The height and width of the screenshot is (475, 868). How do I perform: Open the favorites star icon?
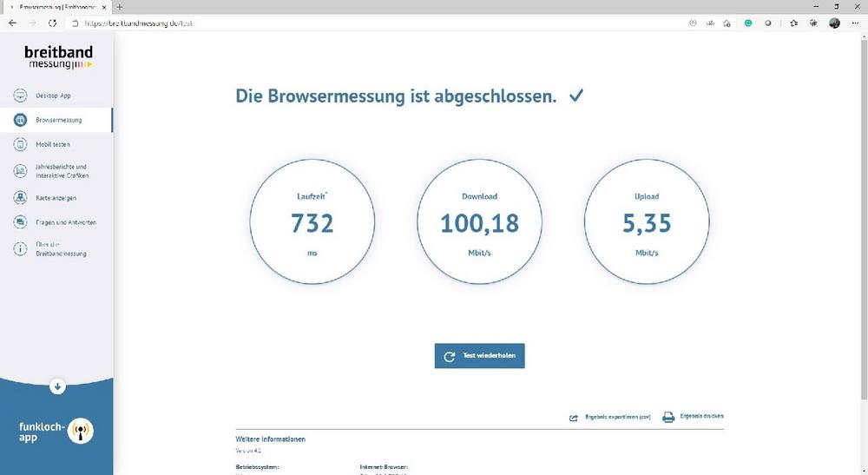(x=793, y=23)
